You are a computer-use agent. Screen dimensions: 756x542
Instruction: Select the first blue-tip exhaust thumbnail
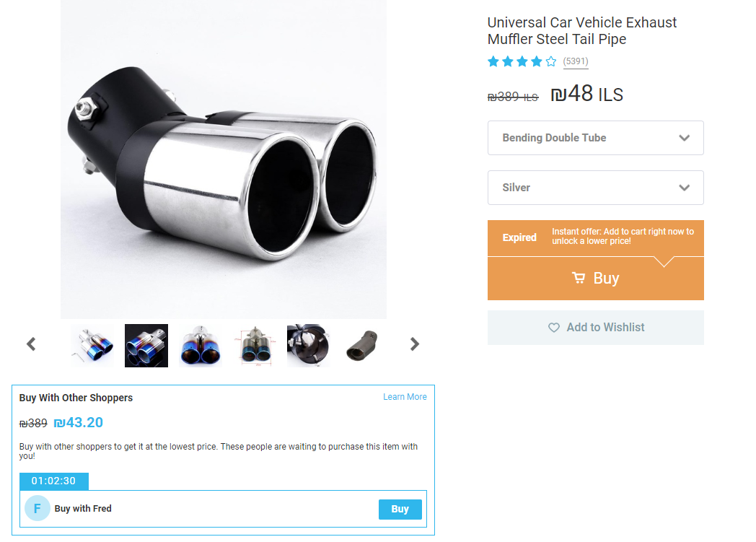click(92, 345)
